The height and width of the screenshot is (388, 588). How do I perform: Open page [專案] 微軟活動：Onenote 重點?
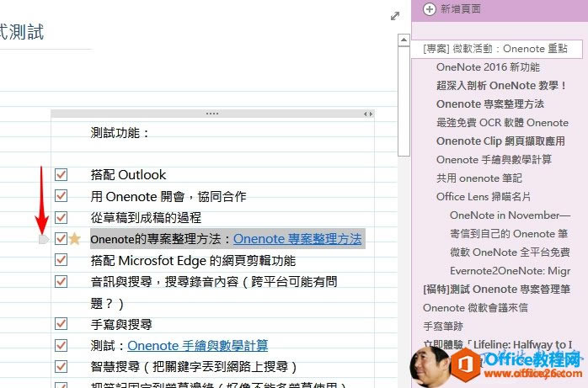tap(497, 49)
